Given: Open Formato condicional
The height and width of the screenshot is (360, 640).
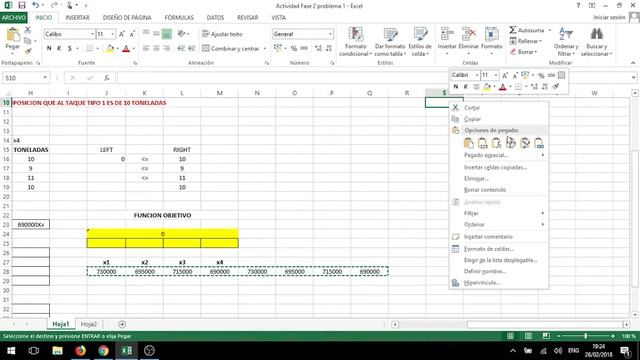Looking at the screenshot, I should [x=355, y=42].
